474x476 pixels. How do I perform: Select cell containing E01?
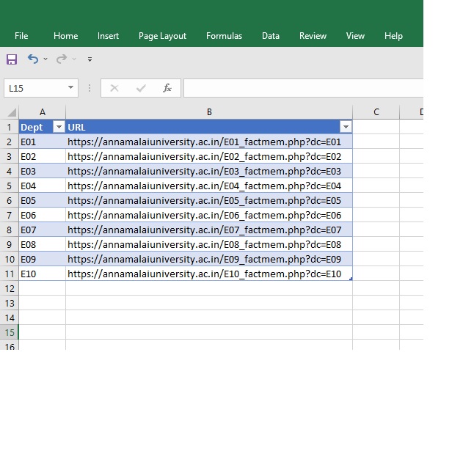[42, 142]
